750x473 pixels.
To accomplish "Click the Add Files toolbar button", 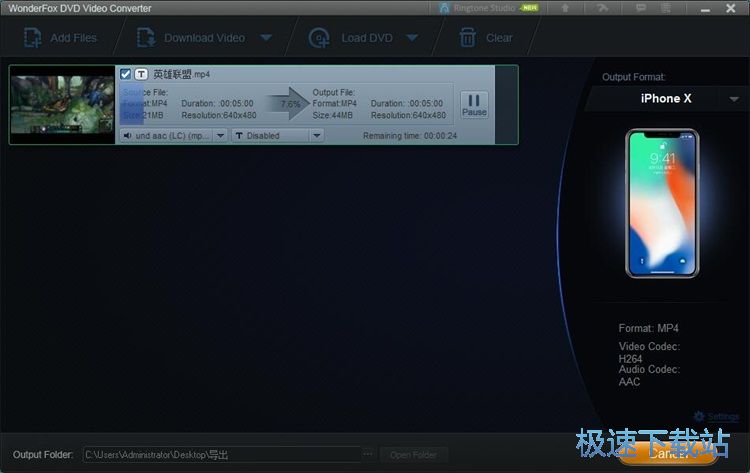I will pos(60,38).
